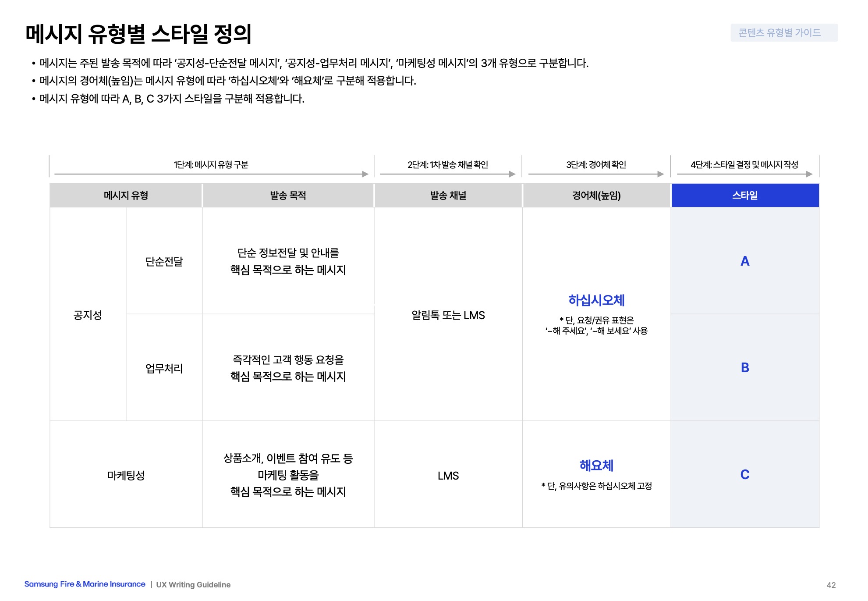
Task: Click the 메시지 유형 column header
Action: 126,196
